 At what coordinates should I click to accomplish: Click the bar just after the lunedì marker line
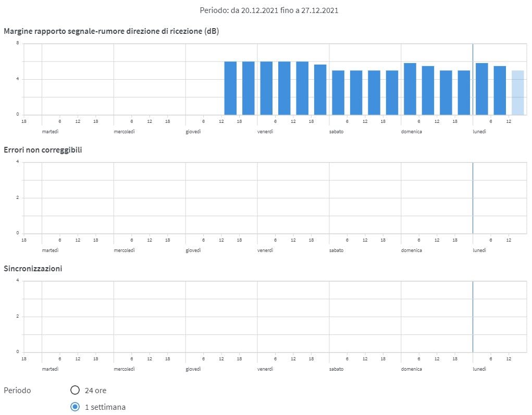pyautogui.click(x=481, y=89)
